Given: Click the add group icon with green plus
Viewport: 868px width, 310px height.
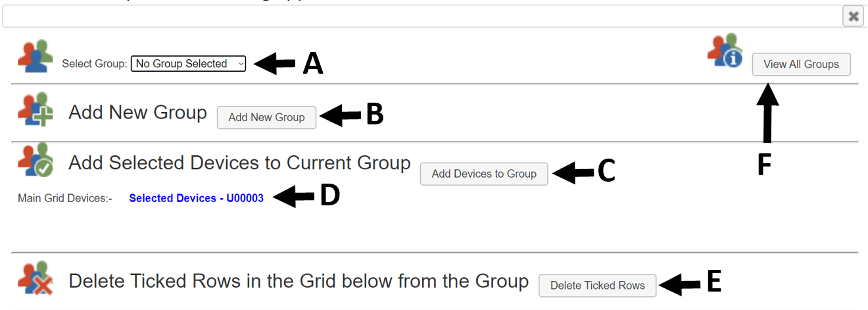Looking at the screenshot, I should [35, 109].
